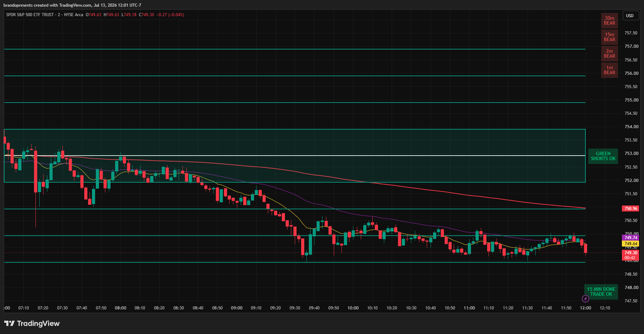The image size is (644, 334).
Task: Click the 755.00 price axis label
Action: (x=631, y=100)
